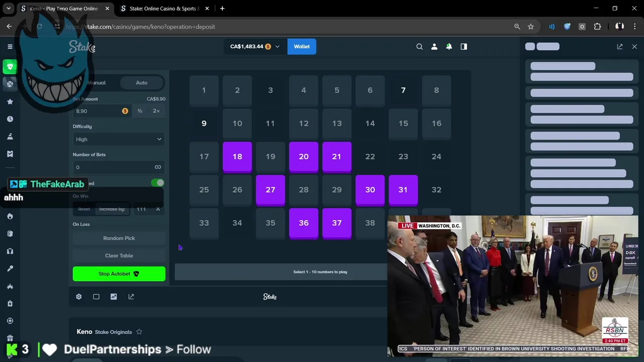Toggle Keno tile 36
Viewport: 644px width, 362px height.
(x=303, y=223)
